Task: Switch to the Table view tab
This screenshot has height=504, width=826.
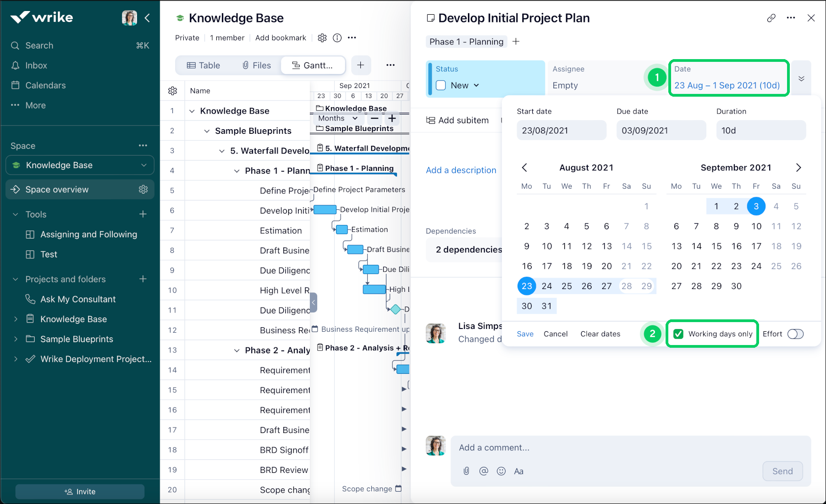Action: (204, 66)
